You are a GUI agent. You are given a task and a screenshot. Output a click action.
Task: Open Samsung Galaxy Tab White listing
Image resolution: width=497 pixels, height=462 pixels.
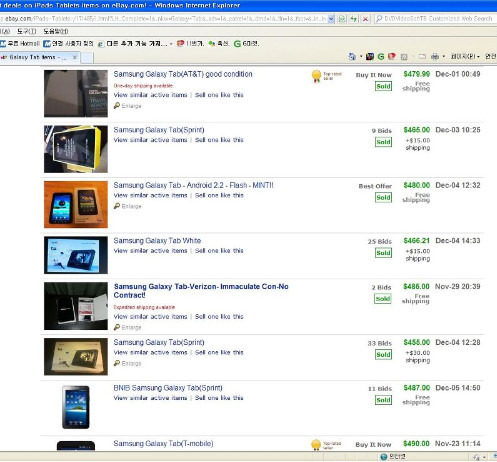157,241
